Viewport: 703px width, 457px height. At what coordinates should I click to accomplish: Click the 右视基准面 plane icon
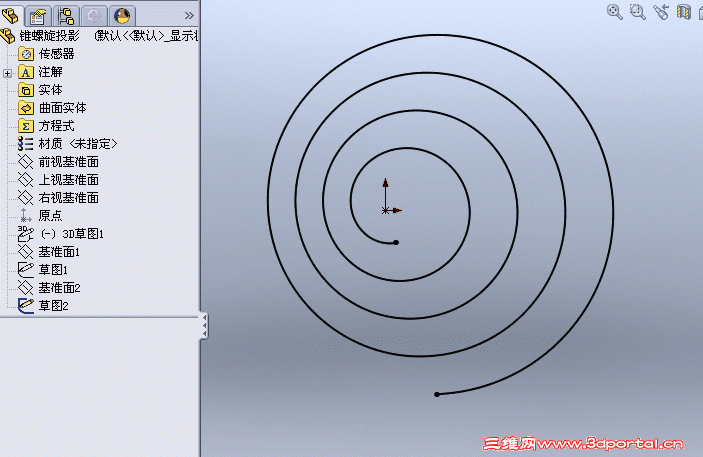tap(26, 198)
